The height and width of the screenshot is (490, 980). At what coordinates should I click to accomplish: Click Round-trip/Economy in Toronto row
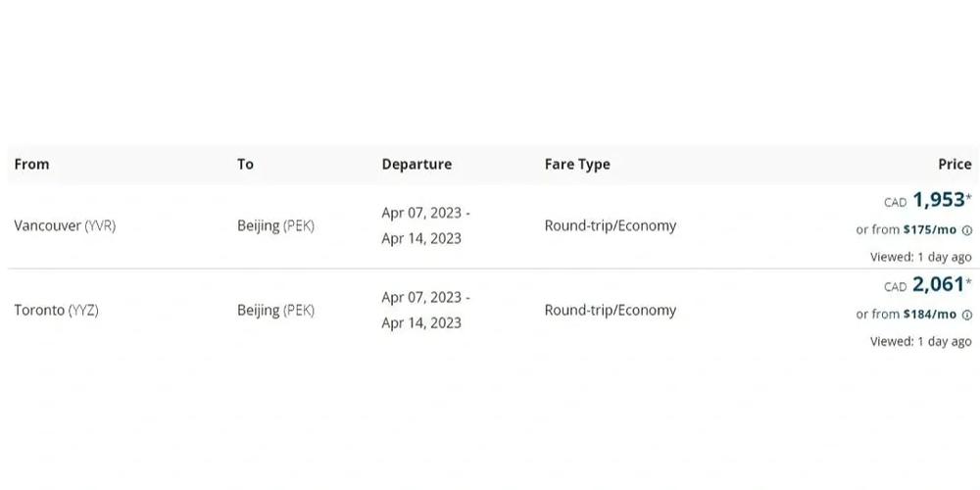coord(610,310)
